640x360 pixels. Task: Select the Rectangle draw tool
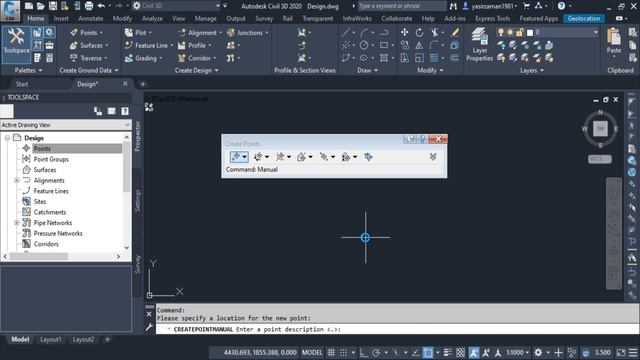click(x=384, y=45)
